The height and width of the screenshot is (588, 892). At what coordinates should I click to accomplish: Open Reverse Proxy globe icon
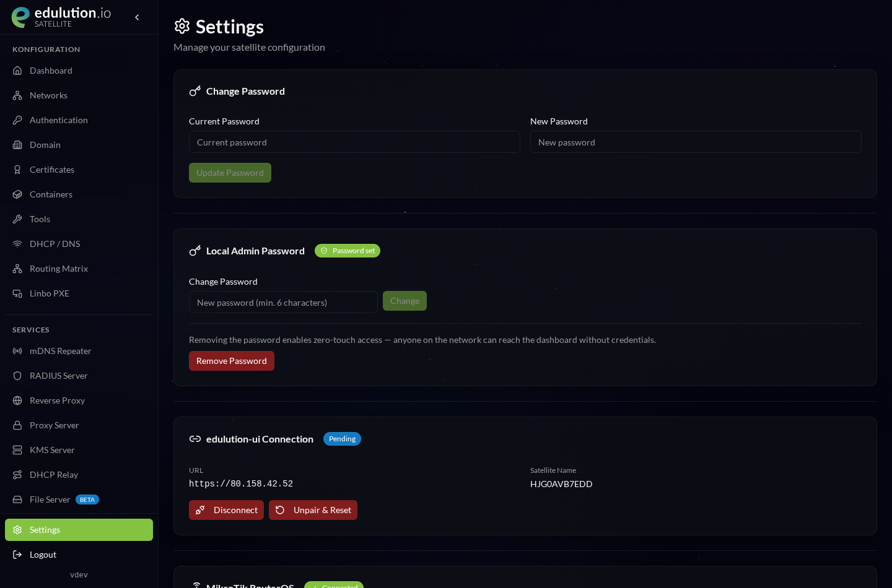pos(17,400)
